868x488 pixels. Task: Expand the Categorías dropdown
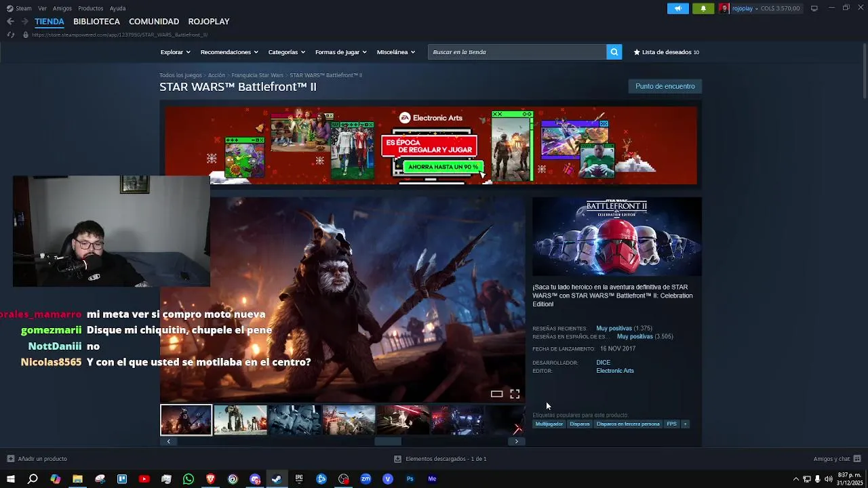coord(287,52)
